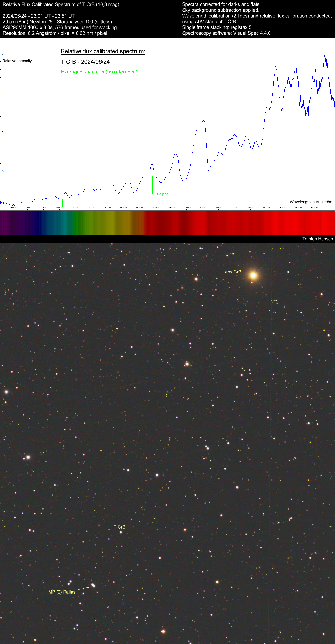This screenshot has width=335, height=644.
Task: Click the wavelength tick "4500"
Action: [x=44, y=208]
